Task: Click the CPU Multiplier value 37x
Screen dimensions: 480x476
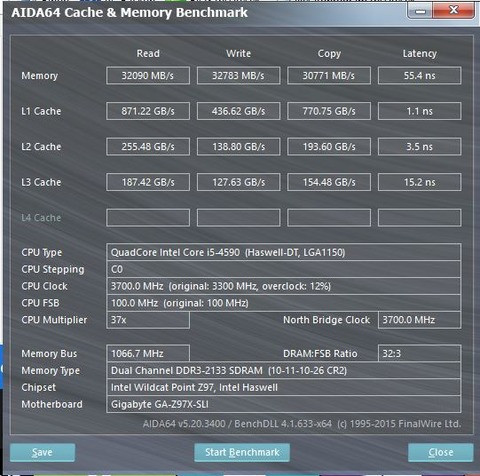Action: 148,320
